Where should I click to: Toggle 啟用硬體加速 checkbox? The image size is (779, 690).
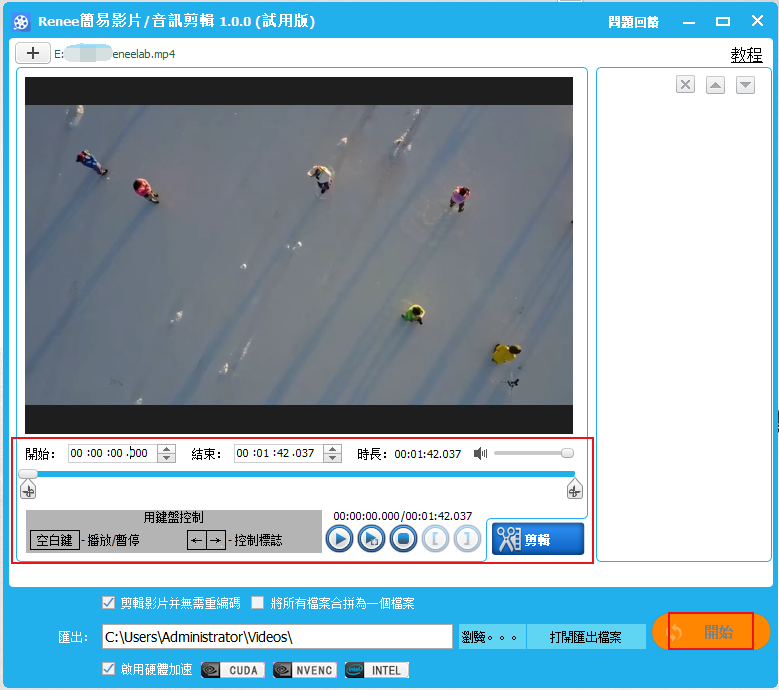pyautogui.click(x=108, y=669)
